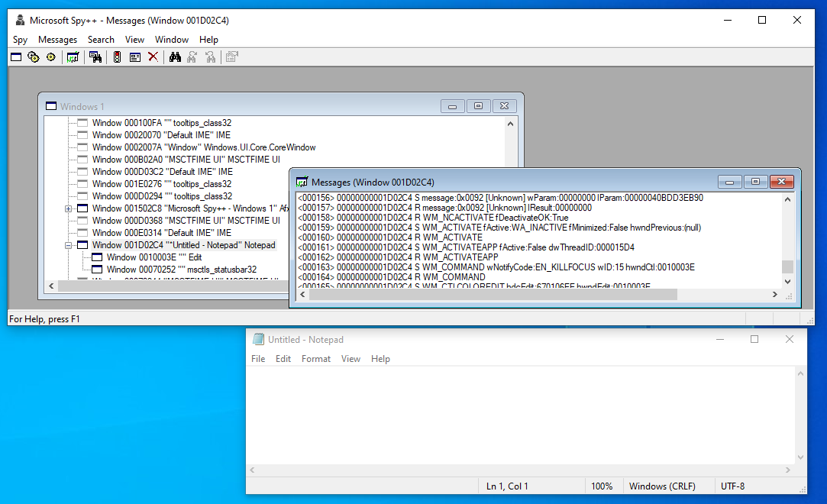This screenshot has height=504, width=827.
Task: Select message line <000161> WM_ACTIVATEAPP fActive:False
Action: [x=467, y=247]
